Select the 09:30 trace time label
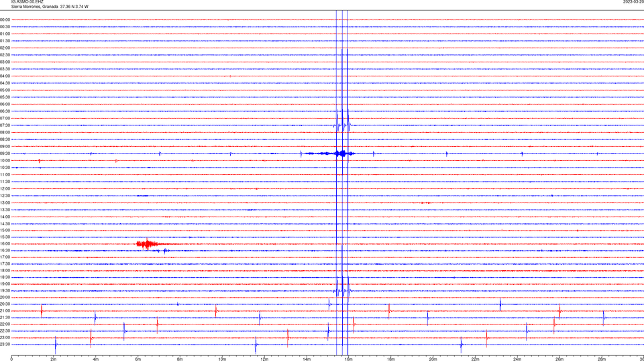This screenshot has width=644, height=362. click(5, 154)
